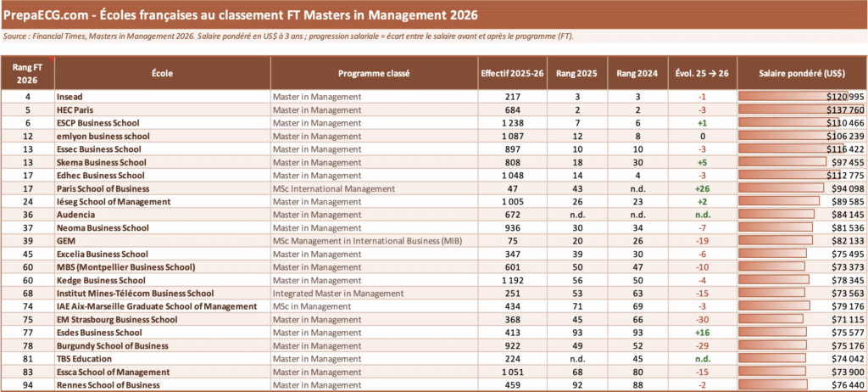The height and width of the screenshot is (392, 868).
Task: Select the 'Edhec Business School' cell
Action: point(162,175)
